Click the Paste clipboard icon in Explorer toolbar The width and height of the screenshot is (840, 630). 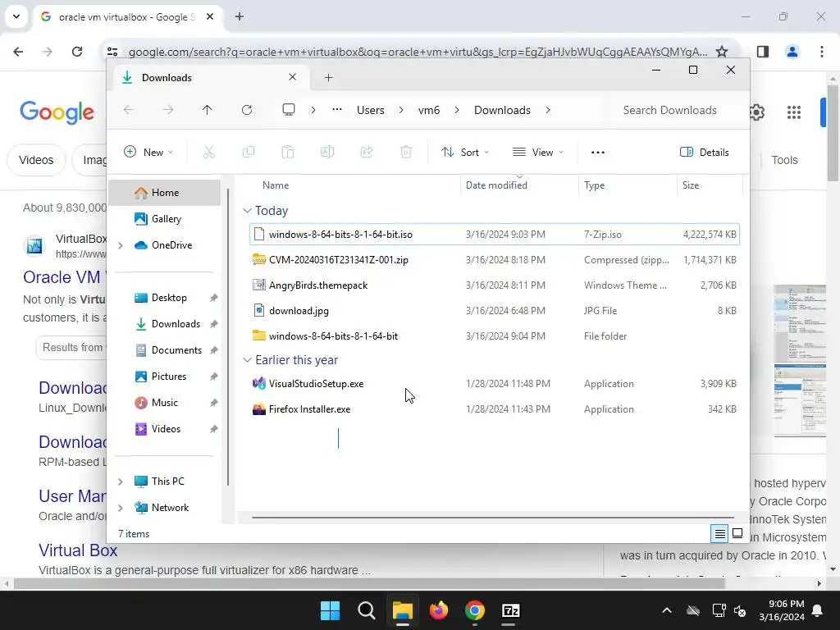(x=288, y=152)
